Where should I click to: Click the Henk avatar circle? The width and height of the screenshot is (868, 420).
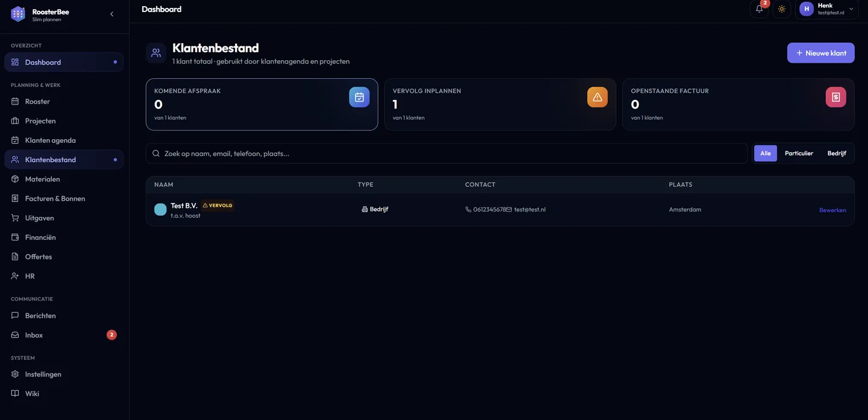807,9
